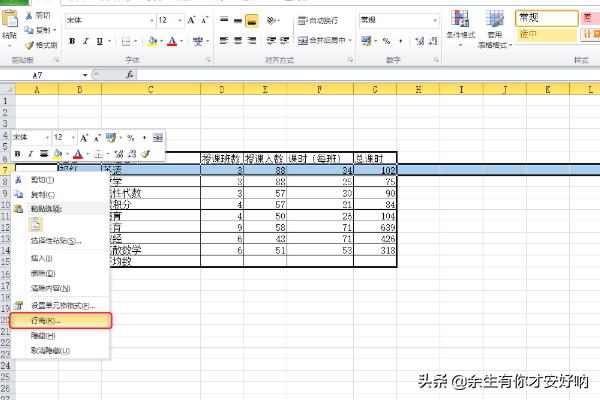
Task: Choose 清除内容(N) from the context menu
Action: [x=60, y=288]
